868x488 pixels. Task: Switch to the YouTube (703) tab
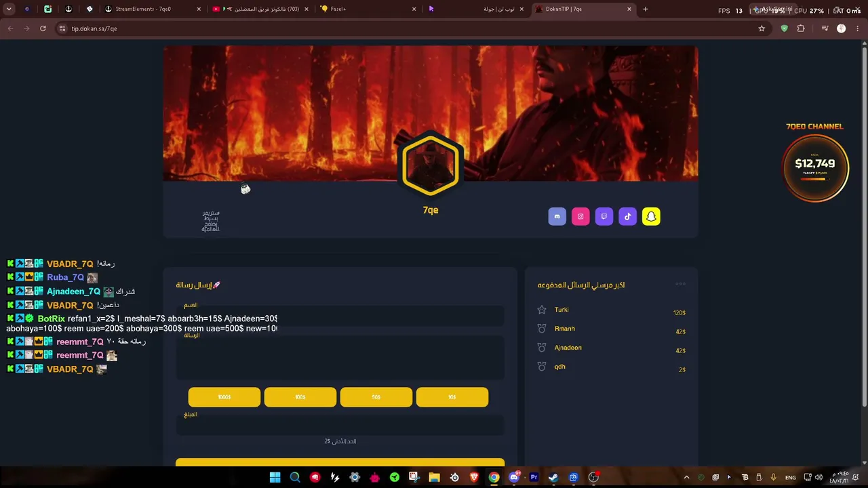point(260,9)
